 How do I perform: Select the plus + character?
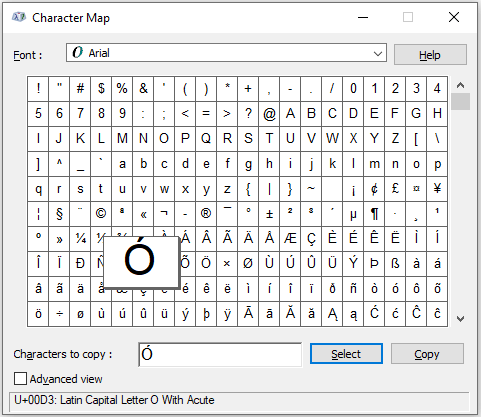(x=248, y=89)
